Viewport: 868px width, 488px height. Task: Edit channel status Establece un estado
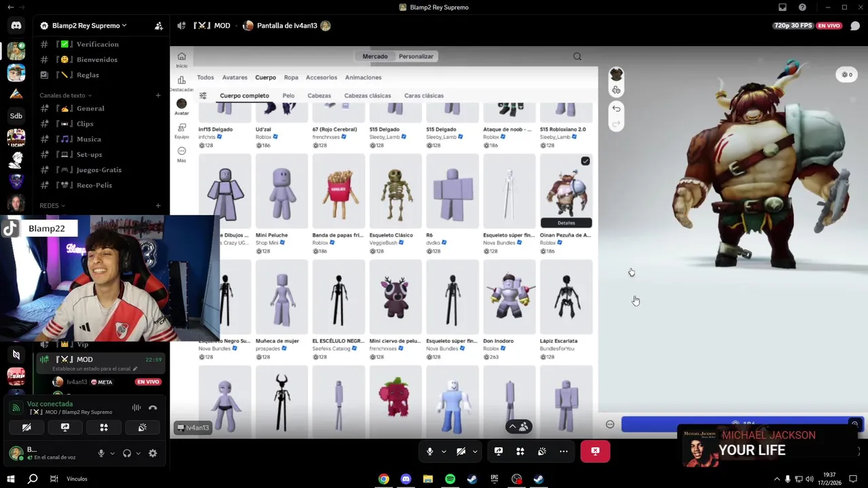pos(95,369)
